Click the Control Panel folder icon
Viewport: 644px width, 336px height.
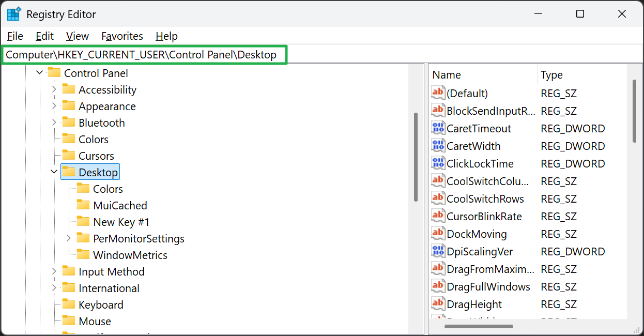click(54, 73)
